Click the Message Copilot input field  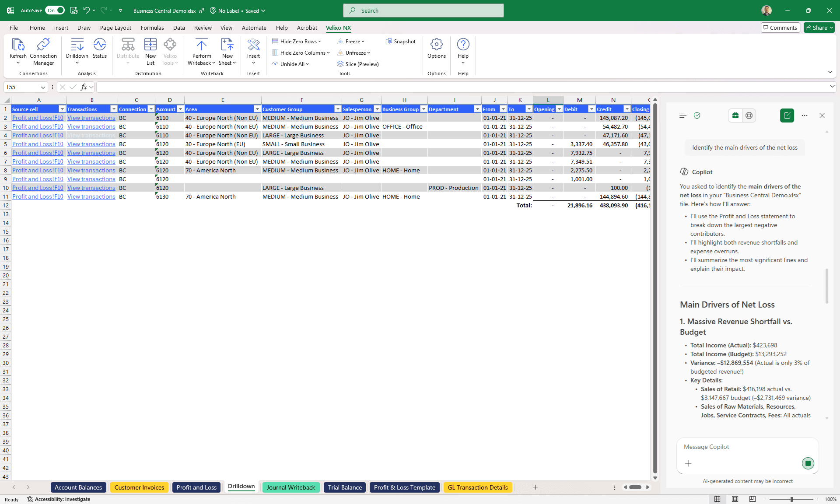pos(744,447)
